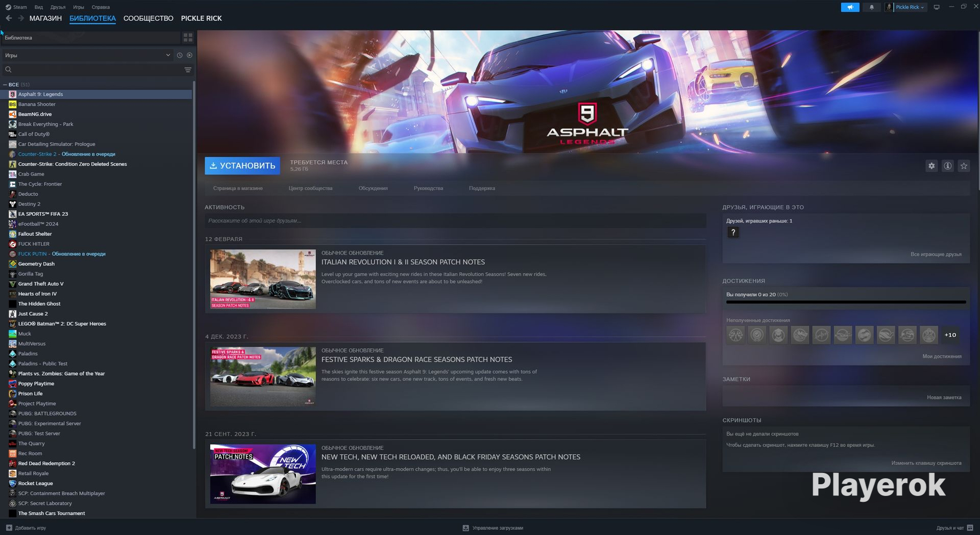This screenshot has height=535, width=980.
Task: Click the Muck game icon
Action: pyautogui.click(x=12, y=333)
